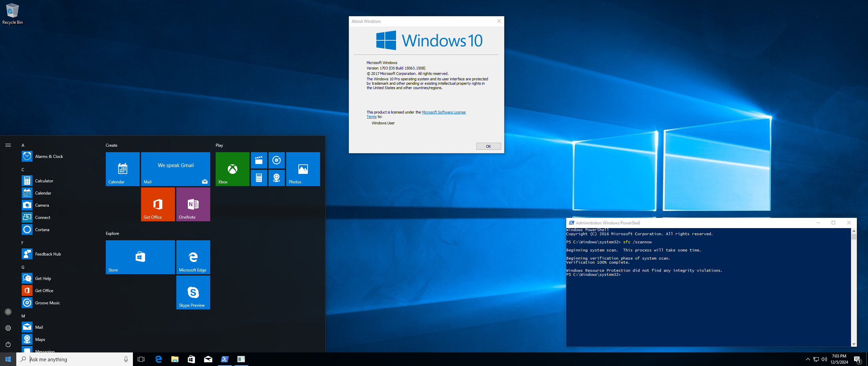Click the letter M app list header
Screen dimensions: 868x366
(x=23, y=316)
